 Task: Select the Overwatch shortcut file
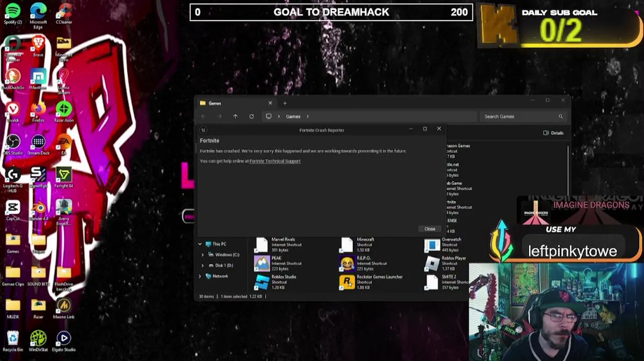click(x=443, y=245)
